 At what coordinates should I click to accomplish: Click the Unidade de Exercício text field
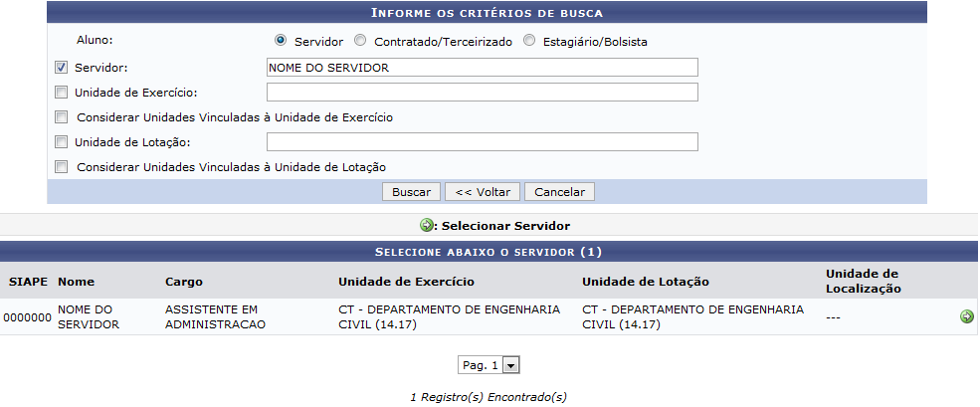click(x=482, y=93)
